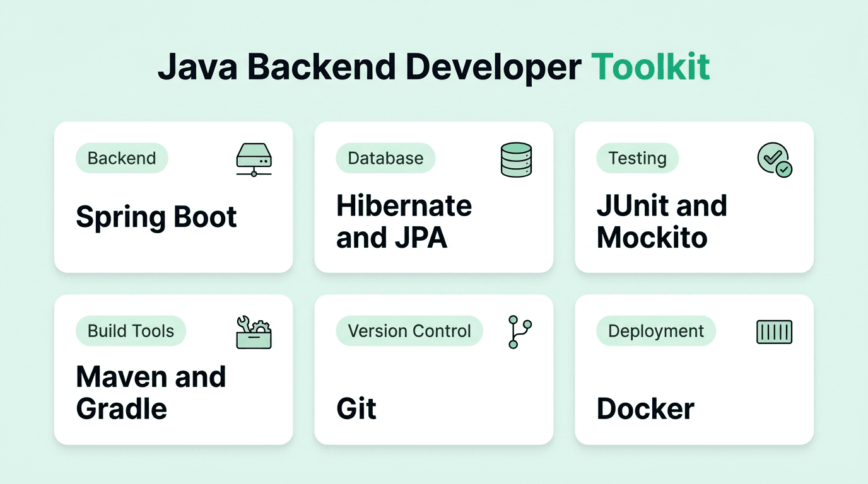Click the database cylinder icon
This screenshot has width=868, height=484.
515,159
